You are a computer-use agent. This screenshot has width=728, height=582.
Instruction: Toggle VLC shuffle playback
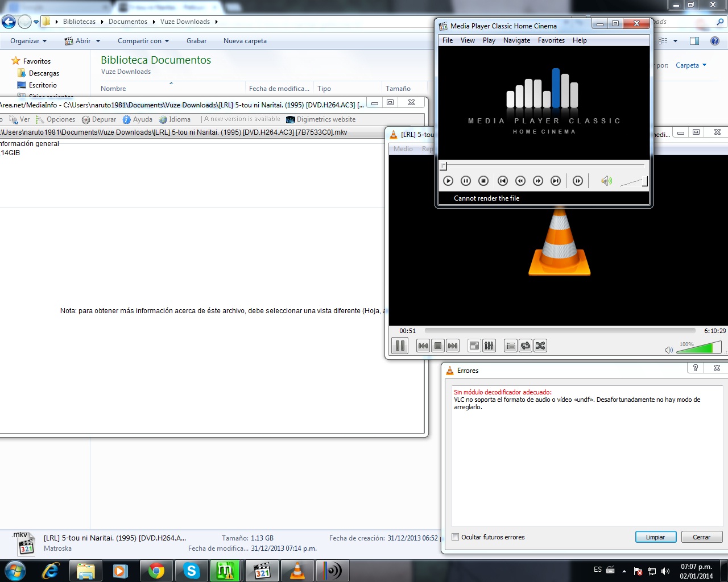click(540, 346)
